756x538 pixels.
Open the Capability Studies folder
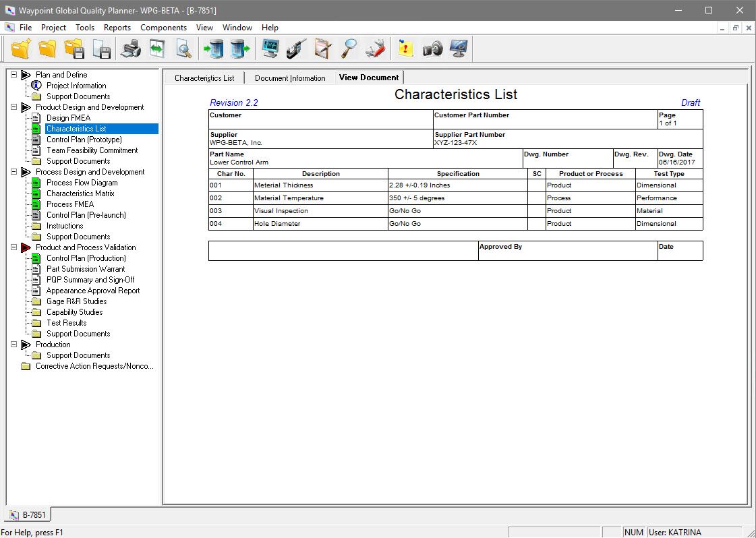[74, 312]
